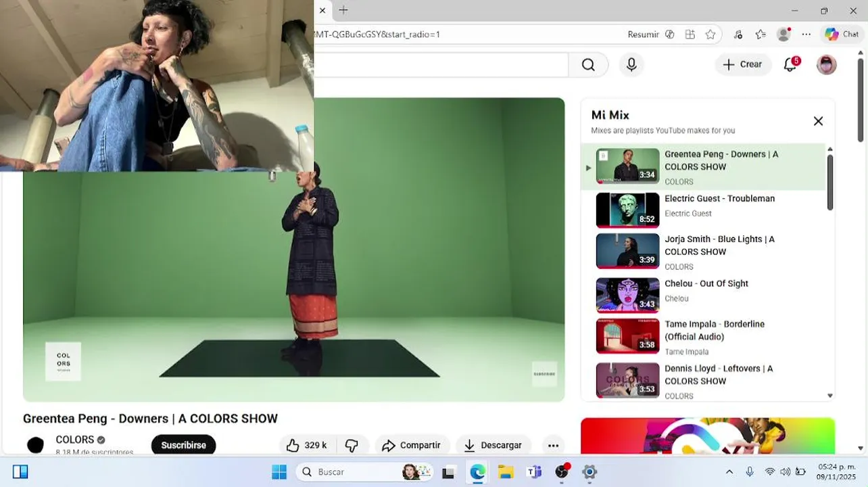Open Edge settings and more menu

(806, 34)
